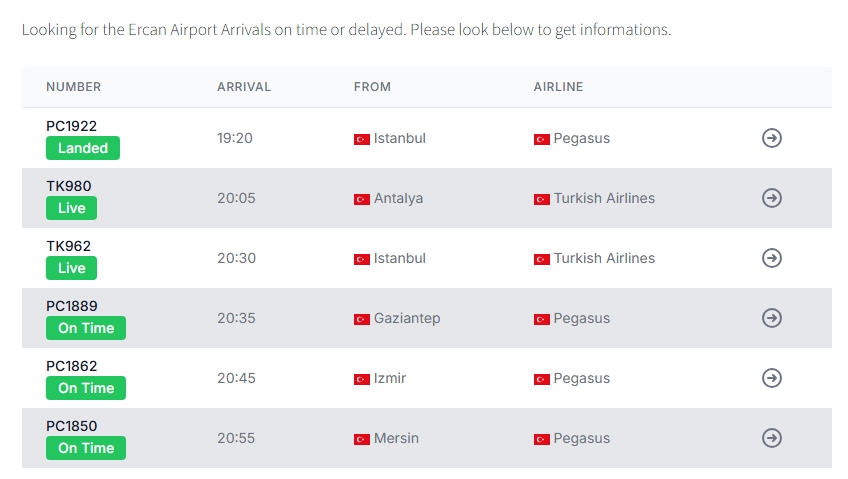Image resolution: width=848 pixels, height=479 pixels.
Task: Click the 20:45 arrival time for Izmir flight
Action: pyautogui.click(x=236, y=378)
